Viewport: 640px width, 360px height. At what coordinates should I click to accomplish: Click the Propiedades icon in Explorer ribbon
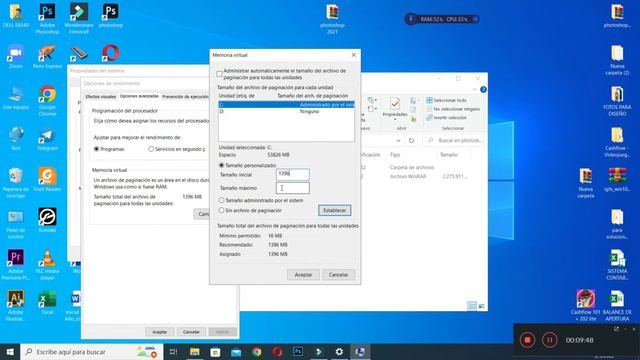(x=395, y=107)
